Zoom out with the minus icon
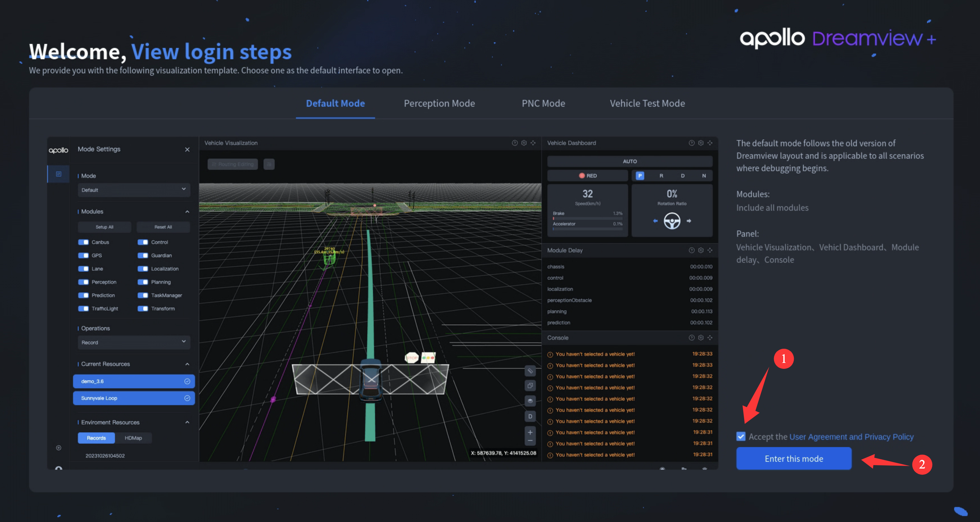The height and width of the screenshot is (522, 980). [x=530, y=441]
